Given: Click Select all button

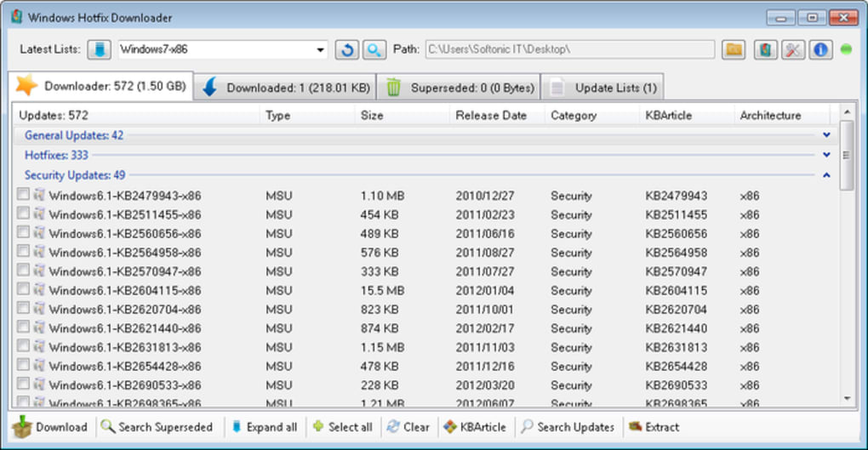Looking at the screenshot, I should 343,427.
